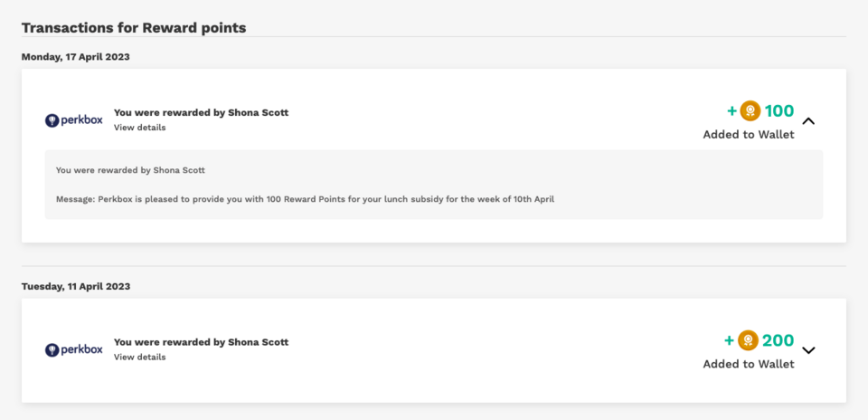Click the Perkbox logo in the 17 April transaction
868x420 pixels.
[x=74, y=120]
